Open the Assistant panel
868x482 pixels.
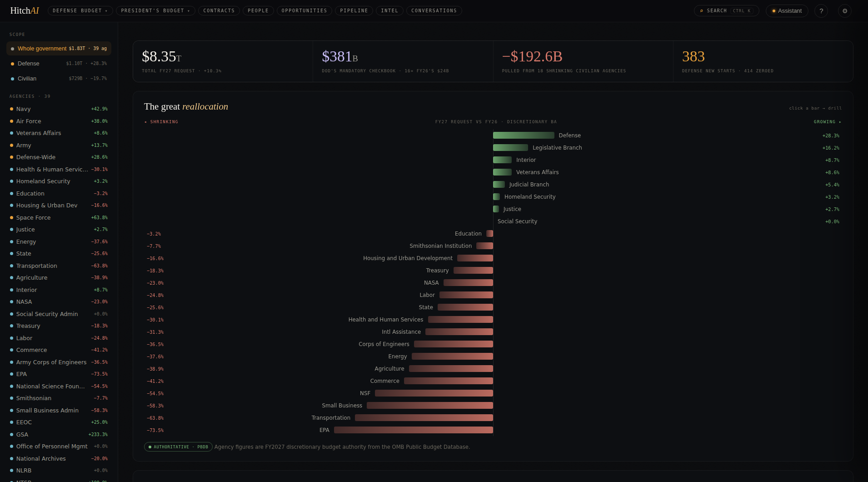tap(787, 11)
